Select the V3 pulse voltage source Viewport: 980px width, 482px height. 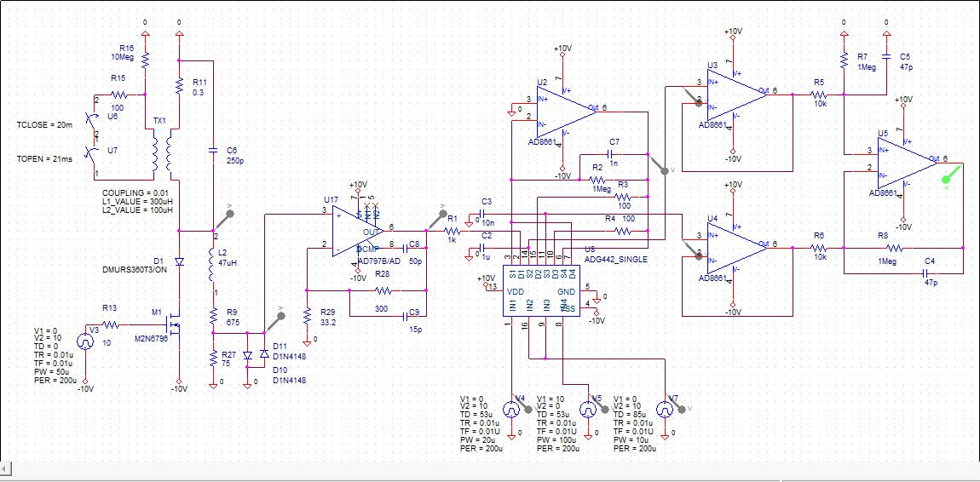85,341
